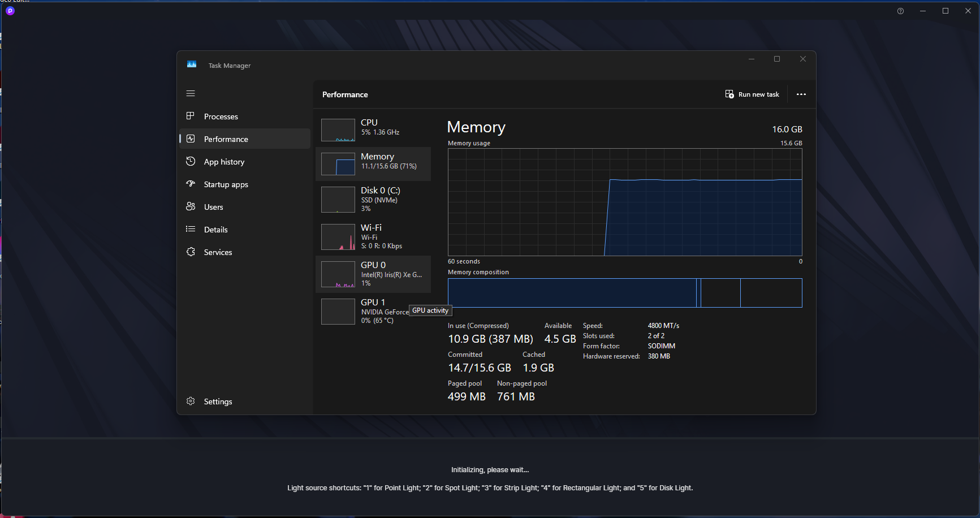The height and width of the screenshot is (518, 980).
Task: Click the Processes sidebar icon
Action: pyautogui.click(x=191, y=116)
